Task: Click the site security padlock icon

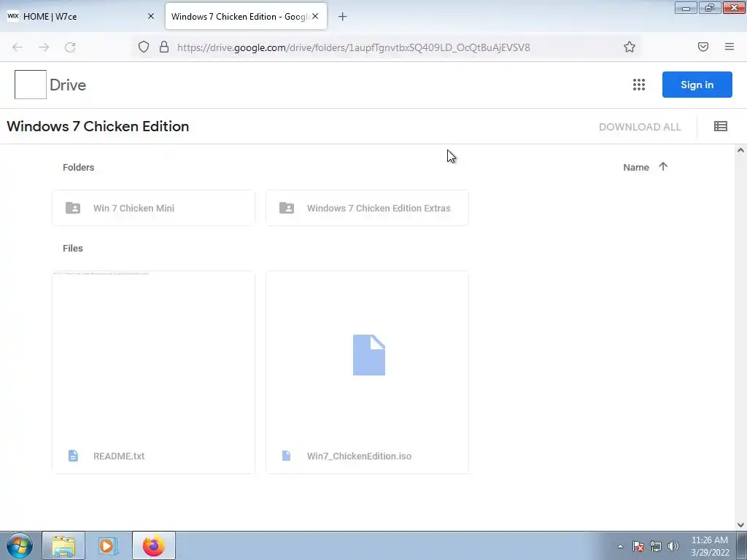Action: tap(164, 47)
